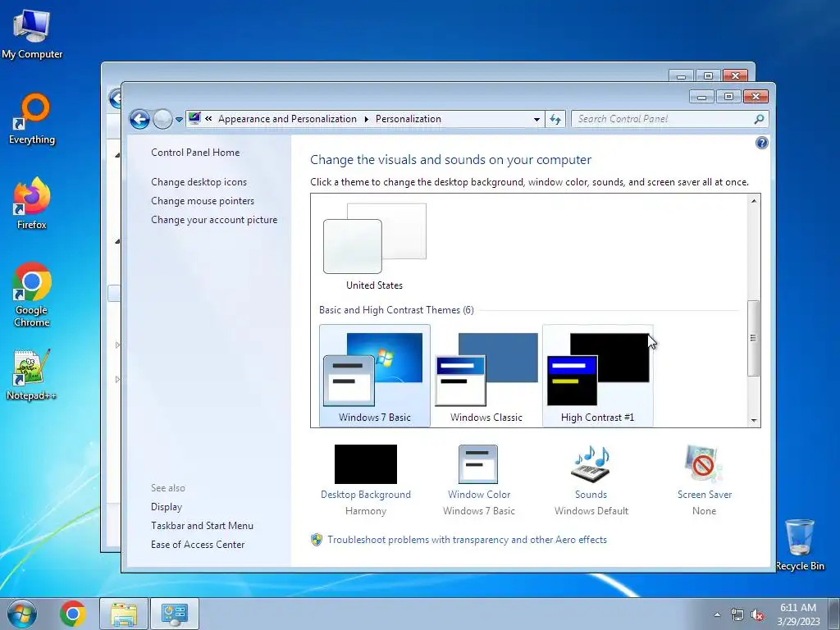Click the Show desktop strip
The image size is (840, 630).
[x=835, y=614]
